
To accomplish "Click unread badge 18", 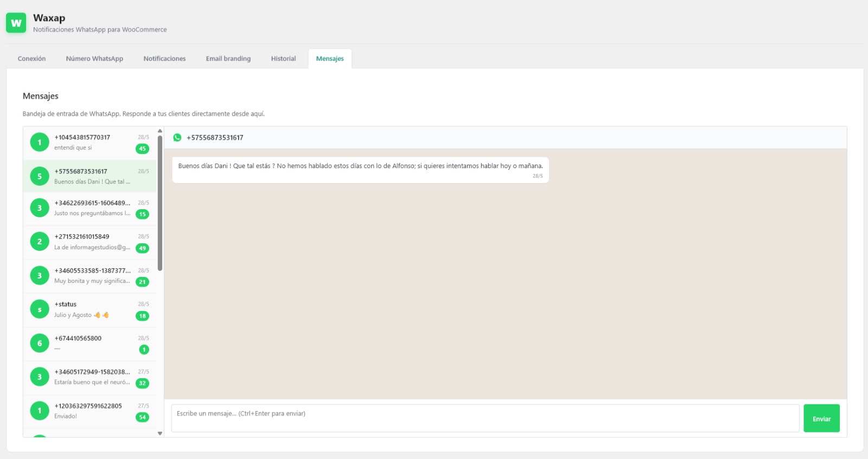I will coord(143,316).
